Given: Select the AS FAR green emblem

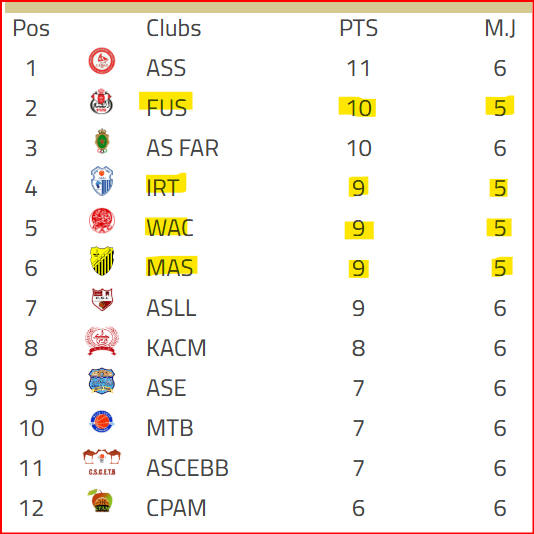Looking at the screenshot, I should (101, 141).
